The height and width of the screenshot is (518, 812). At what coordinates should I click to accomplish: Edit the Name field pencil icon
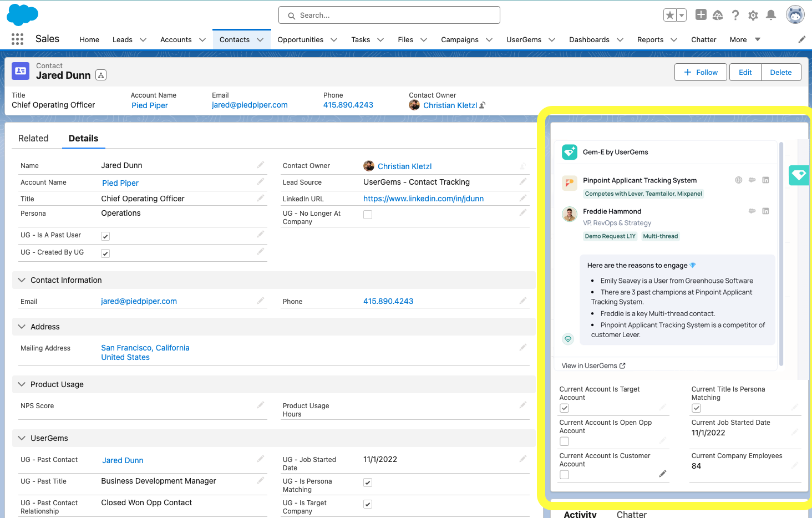tap(261, 165)
